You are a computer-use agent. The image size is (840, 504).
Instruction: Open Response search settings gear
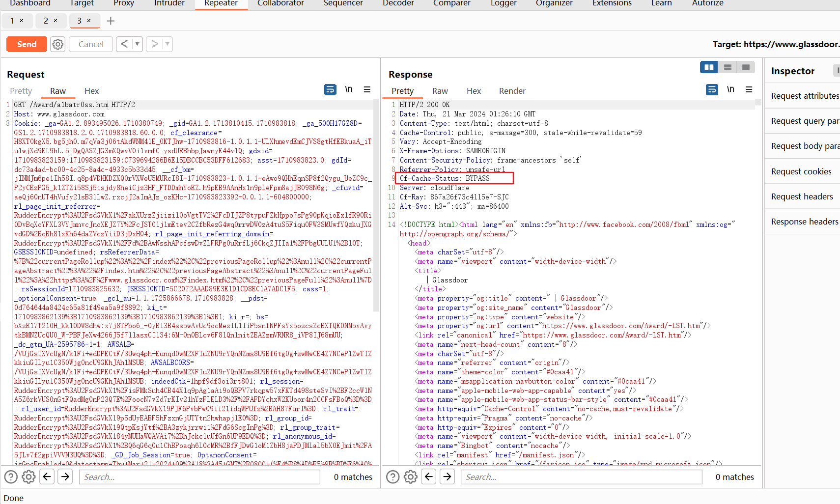(411, 477)
